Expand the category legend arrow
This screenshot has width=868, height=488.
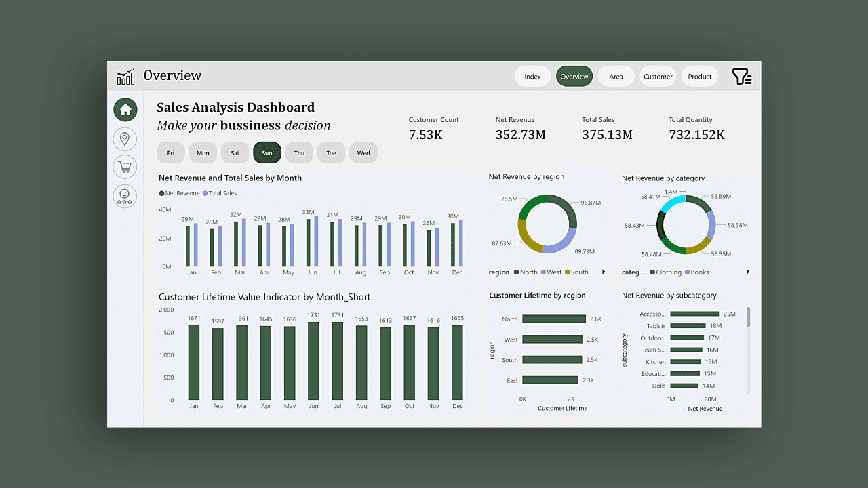click(x=748, y=272)
